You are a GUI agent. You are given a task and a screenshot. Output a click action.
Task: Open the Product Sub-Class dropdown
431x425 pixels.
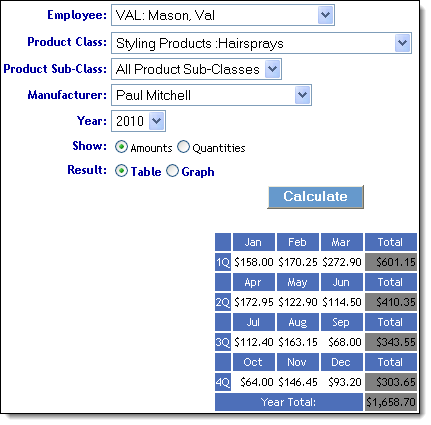pyautogui.click(x=272, y=69)
